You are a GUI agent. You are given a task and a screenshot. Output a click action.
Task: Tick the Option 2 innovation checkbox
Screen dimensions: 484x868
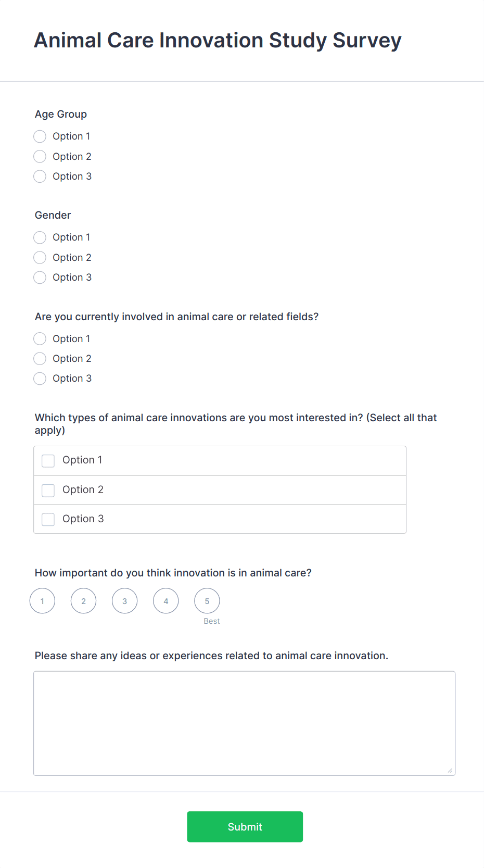tap(48, 490)
